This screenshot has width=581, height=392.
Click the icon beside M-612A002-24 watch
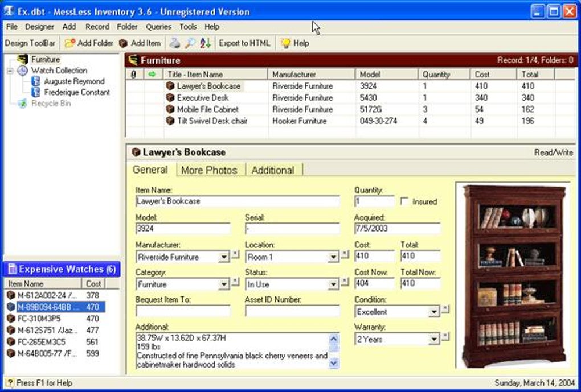(x=11, y=295)
